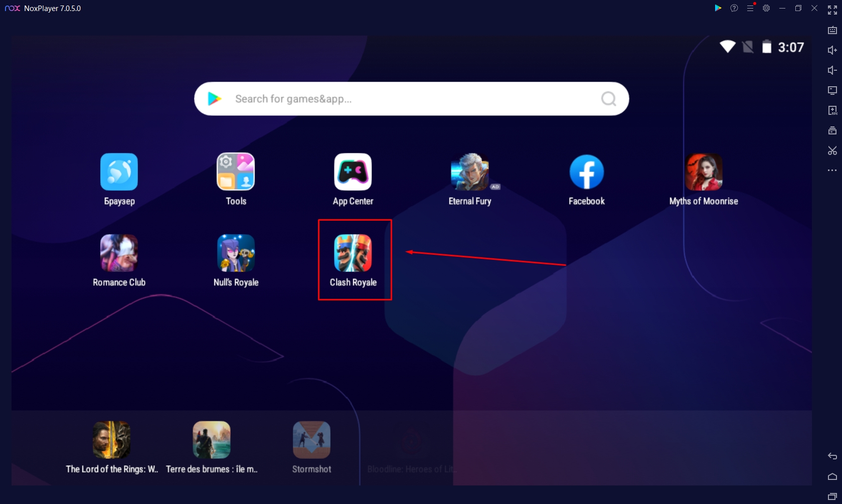The width and height of the screenshot is (842, 504).
Task: Toggle fullscreen mode icon
Action: click(832, 10)
